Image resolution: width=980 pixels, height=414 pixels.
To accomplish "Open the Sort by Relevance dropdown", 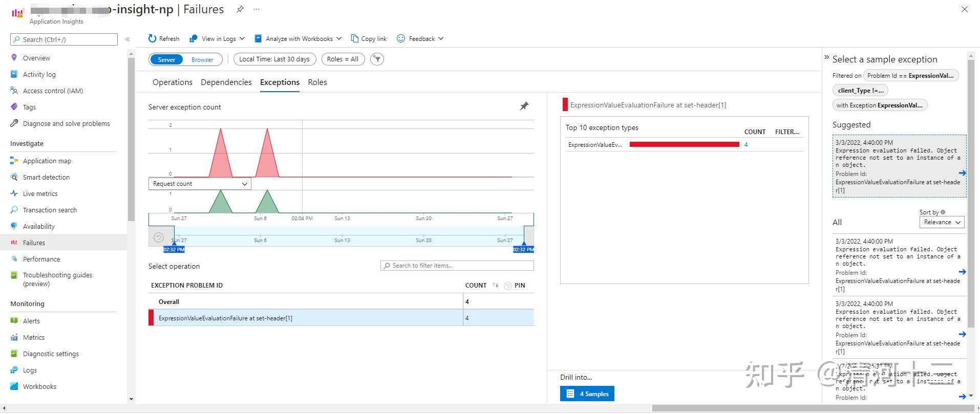I will click(942, 222).
